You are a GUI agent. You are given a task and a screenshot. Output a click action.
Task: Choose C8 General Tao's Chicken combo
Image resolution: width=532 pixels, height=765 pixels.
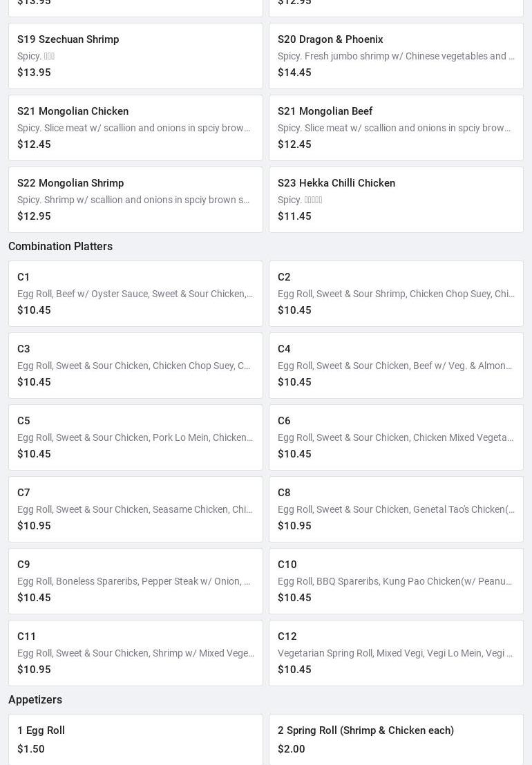click(x=396, y=509)
